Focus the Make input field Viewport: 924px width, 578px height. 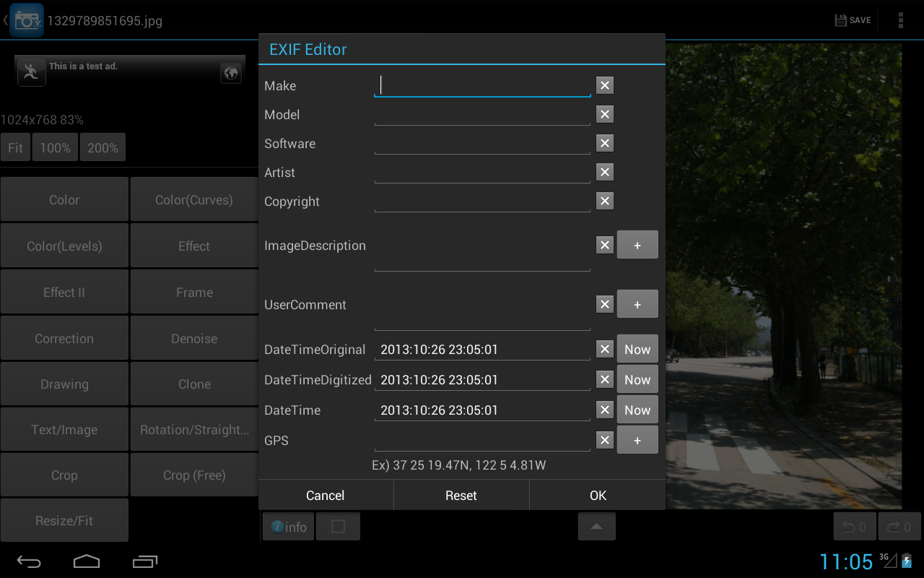point(482,86)
